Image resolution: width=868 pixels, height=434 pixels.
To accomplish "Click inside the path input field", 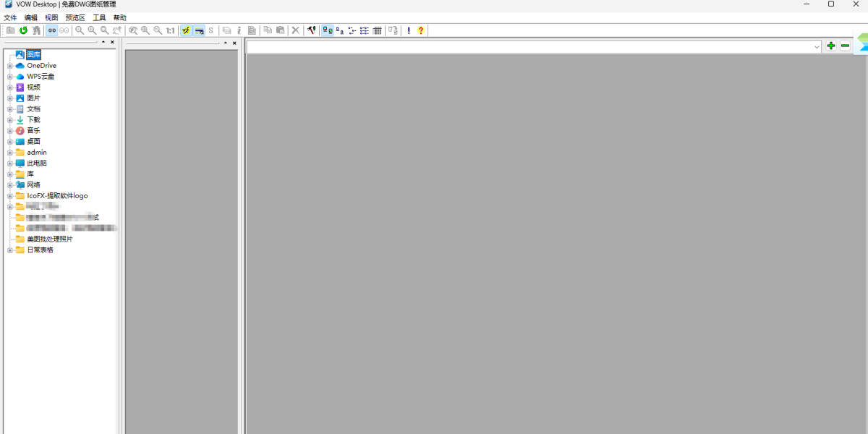I will point(528,47).
